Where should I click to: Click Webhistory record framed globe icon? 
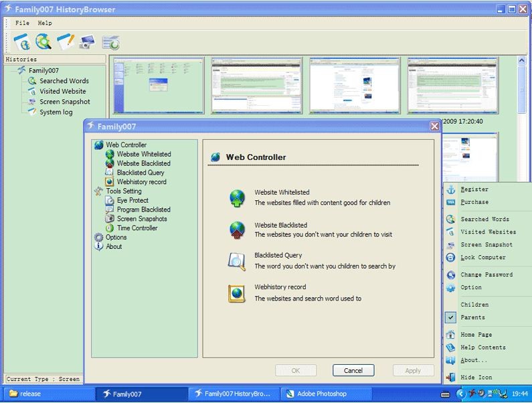click(236, 293)
